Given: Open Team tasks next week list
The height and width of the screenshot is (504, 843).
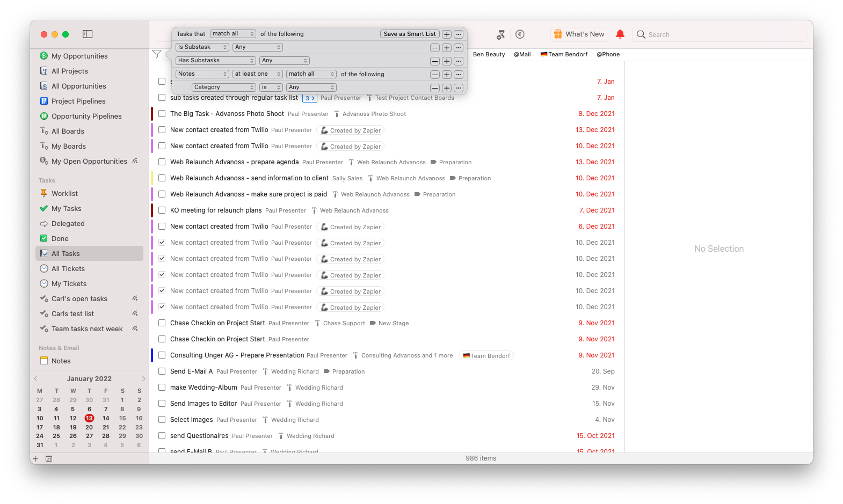Looking at the screenshot, I should click(x=87, y=328).
